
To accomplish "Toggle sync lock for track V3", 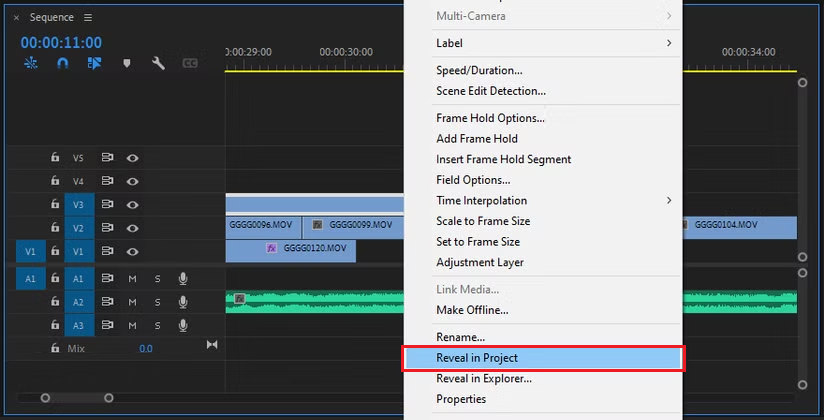I will [107, 204].
